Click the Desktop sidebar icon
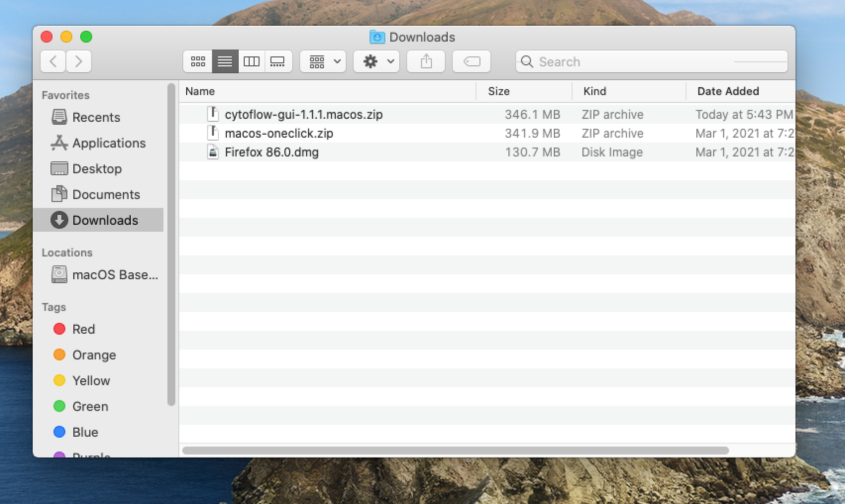 tap(59, 168)
